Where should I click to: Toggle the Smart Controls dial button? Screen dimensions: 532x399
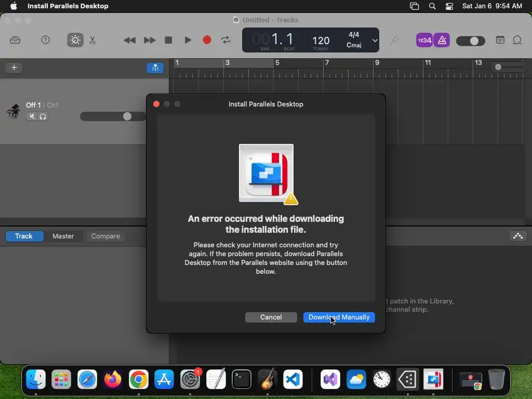(75, 40)
